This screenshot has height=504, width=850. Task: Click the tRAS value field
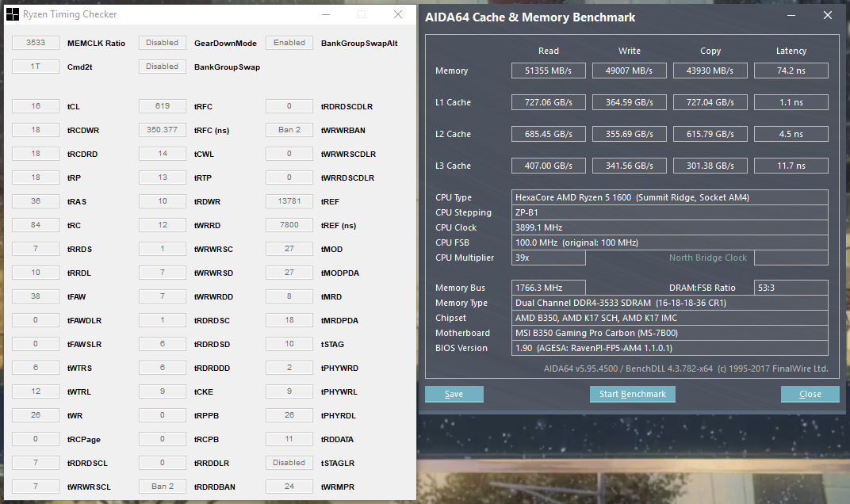pyautogui.click(x=36, y=201)
